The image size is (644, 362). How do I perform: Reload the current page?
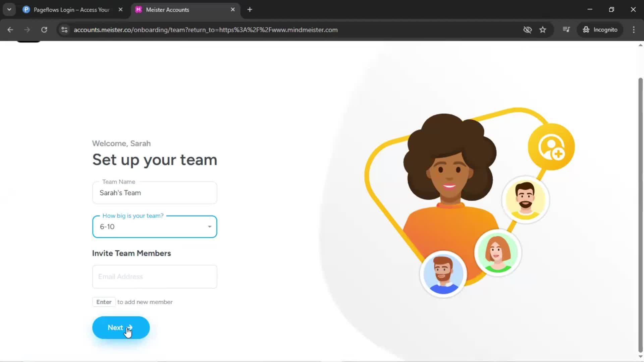pos(44,29)
